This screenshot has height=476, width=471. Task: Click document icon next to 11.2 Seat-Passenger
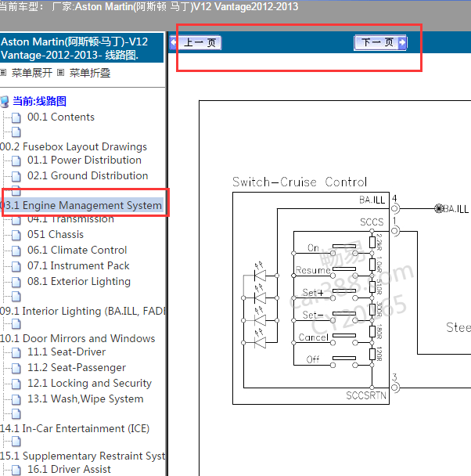pyautogui.click(x=16, y=368)
